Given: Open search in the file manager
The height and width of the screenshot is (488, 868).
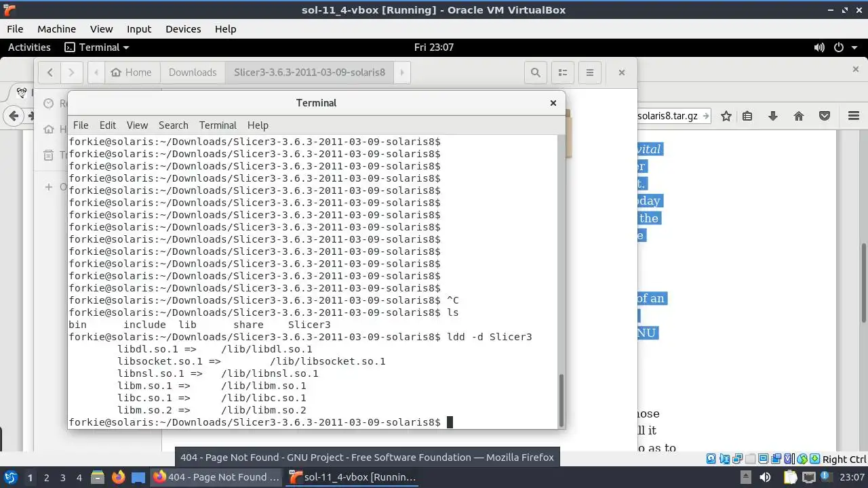Looking at the screenshot, I should [x=536, y=73].
